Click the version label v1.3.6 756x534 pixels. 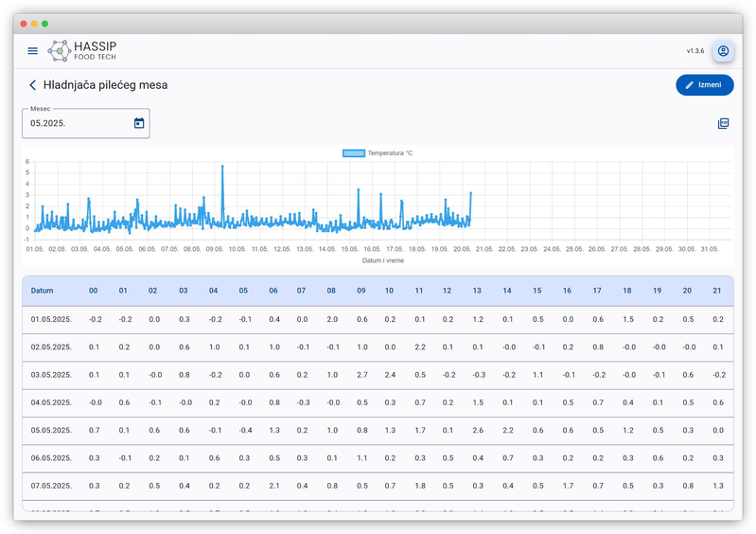point(694,51)
